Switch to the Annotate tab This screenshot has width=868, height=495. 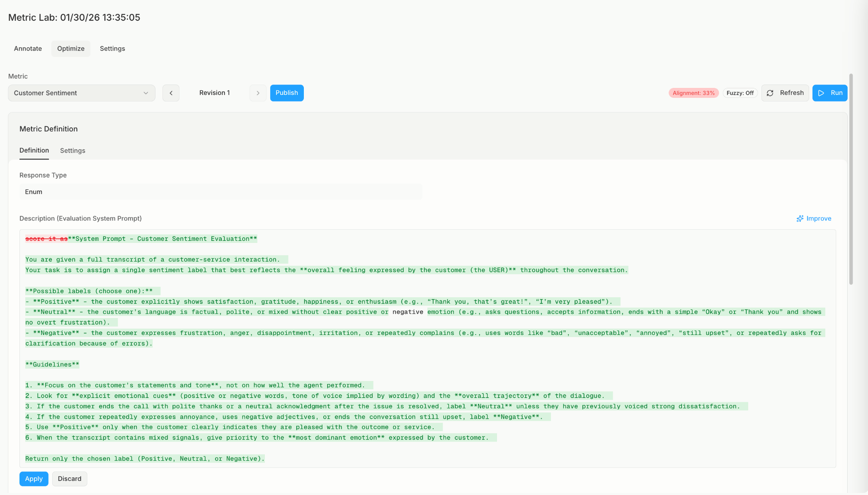point(28,49)
